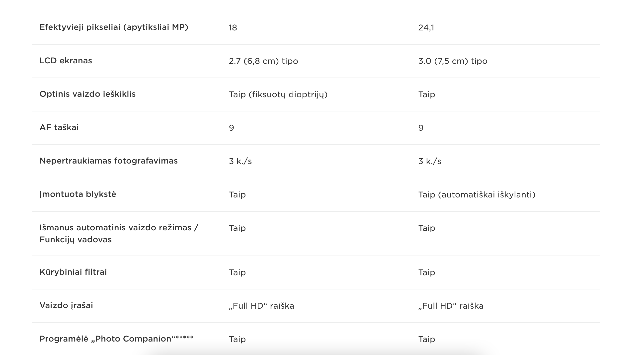Click the first column AF taškai '9' value
Viewport: 644px width, 355px height.
pos(232,128)
